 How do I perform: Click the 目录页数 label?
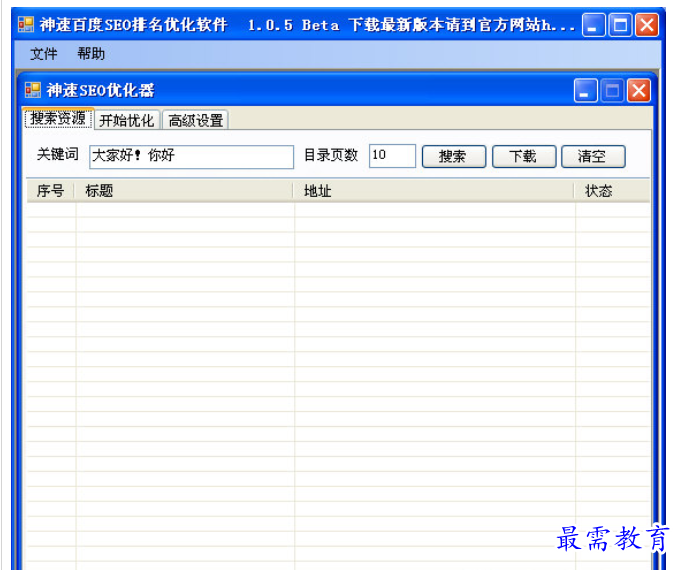click(331, 155)
